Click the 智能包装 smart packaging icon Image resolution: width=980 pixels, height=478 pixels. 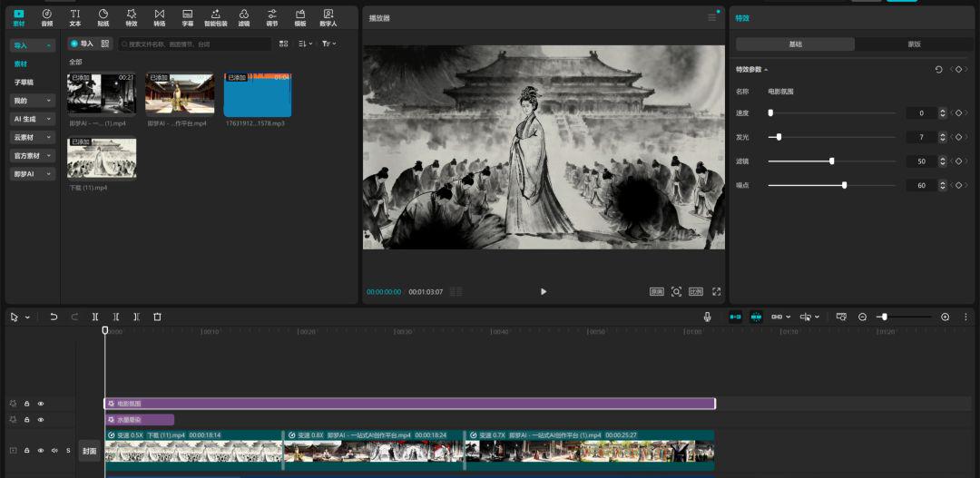coord(216,17)
